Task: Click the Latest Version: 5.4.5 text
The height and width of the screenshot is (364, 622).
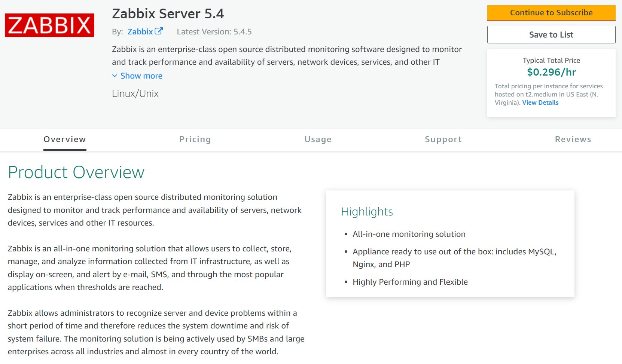Action: pos(214,32)
